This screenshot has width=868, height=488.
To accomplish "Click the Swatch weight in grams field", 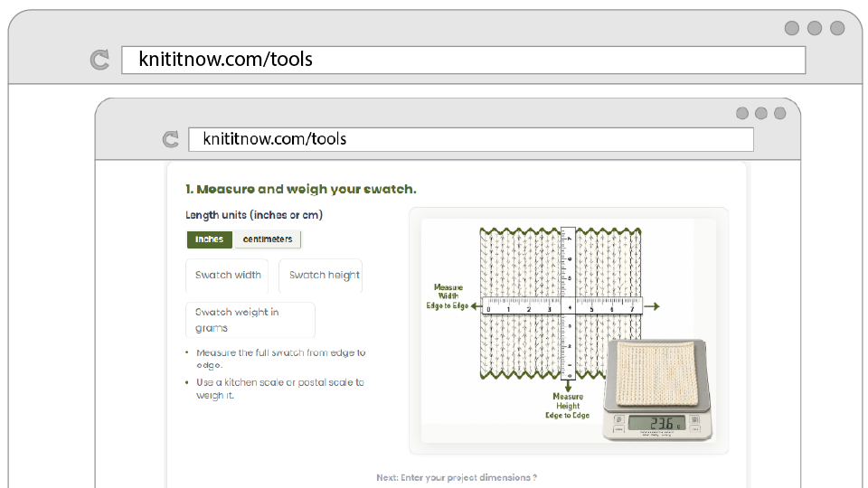I will click(250, 320).
